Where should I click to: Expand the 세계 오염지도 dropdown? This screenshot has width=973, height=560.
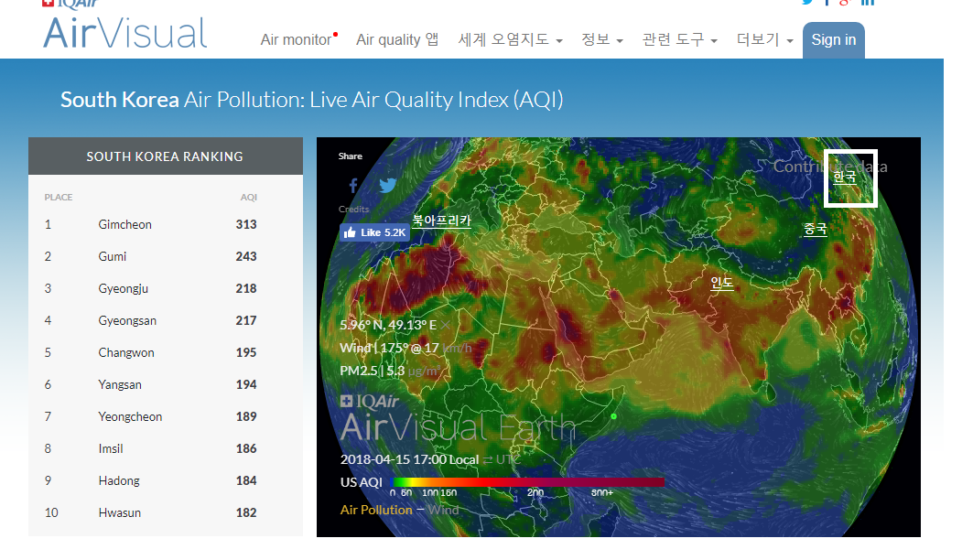click(x=510, y=40)
